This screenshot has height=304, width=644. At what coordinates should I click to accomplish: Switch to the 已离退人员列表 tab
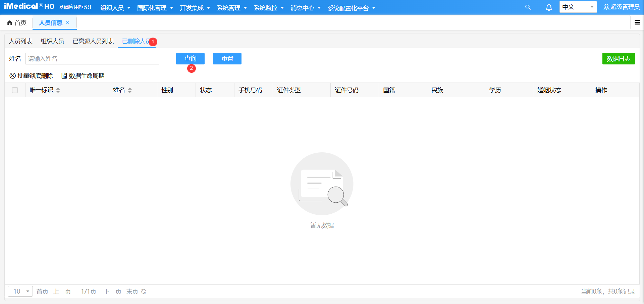(93, 41)
